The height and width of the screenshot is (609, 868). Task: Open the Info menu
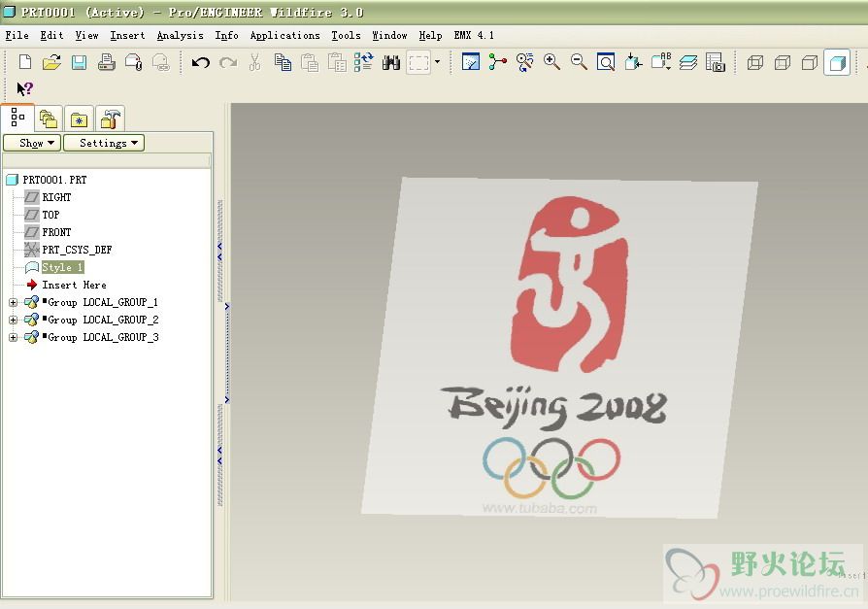click(x=227, y=35)
